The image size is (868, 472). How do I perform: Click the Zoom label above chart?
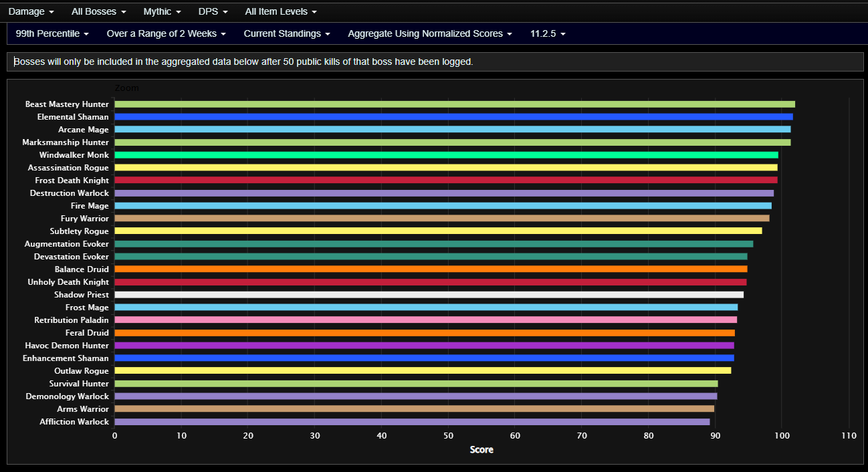pos(127,88)
